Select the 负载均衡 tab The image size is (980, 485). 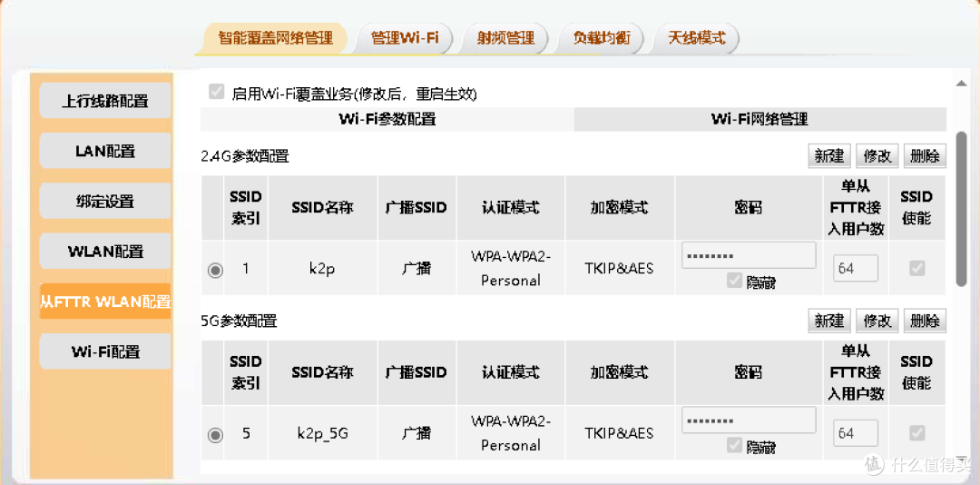point(601,37)
